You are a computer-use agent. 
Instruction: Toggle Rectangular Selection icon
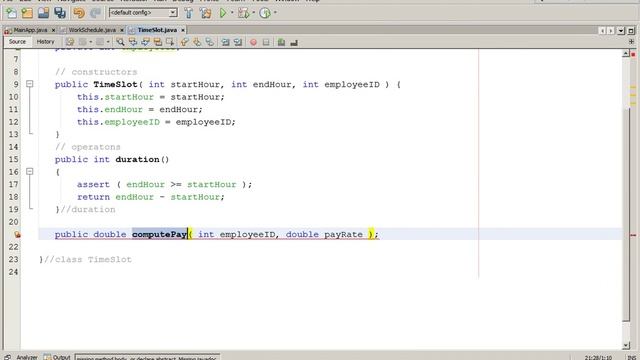(x=170, y=42)
